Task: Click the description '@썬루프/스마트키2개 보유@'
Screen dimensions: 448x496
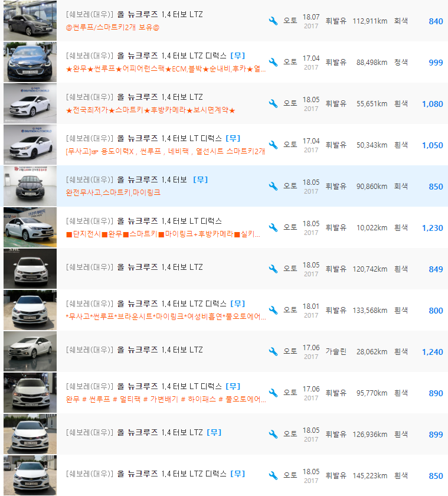Action: (x=113, y=28)
